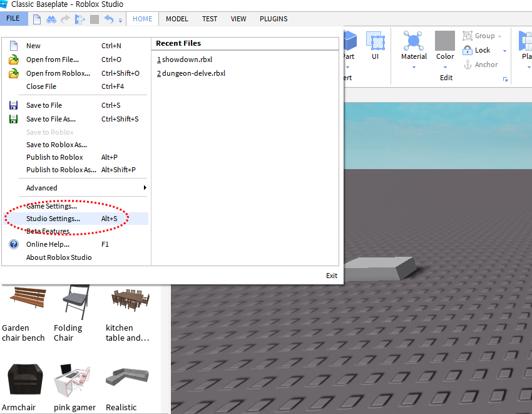Viewport: 532px width, 414px height.
Task: Switch to the MODEL tab
Action: [176, 19]
